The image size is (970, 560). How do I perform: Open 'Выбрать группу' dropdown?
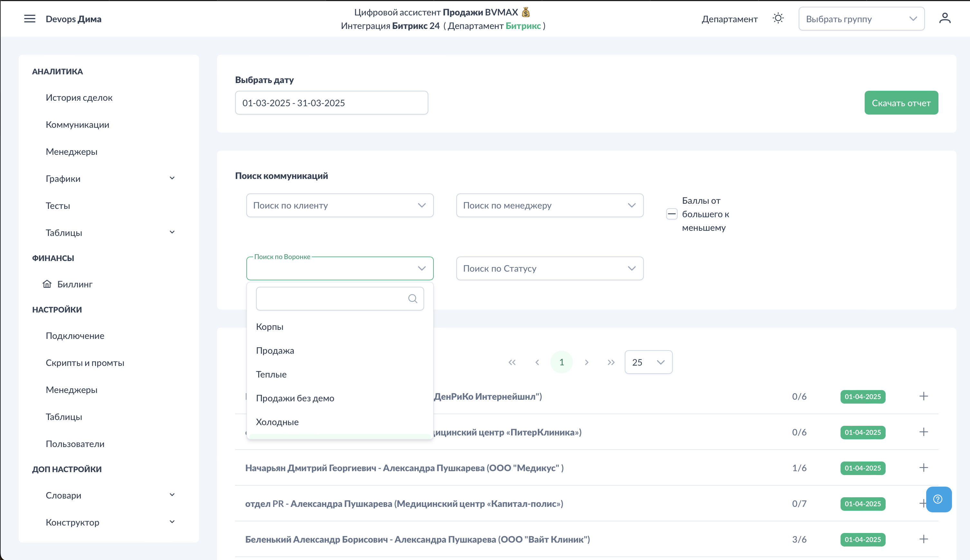click(861, 19)
